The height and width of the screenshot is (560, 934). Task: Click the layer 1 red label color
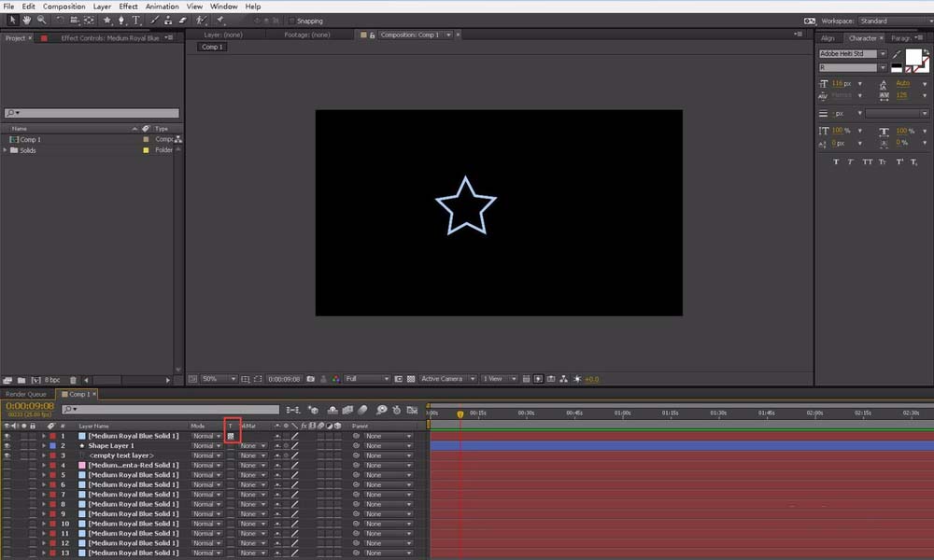53,436
